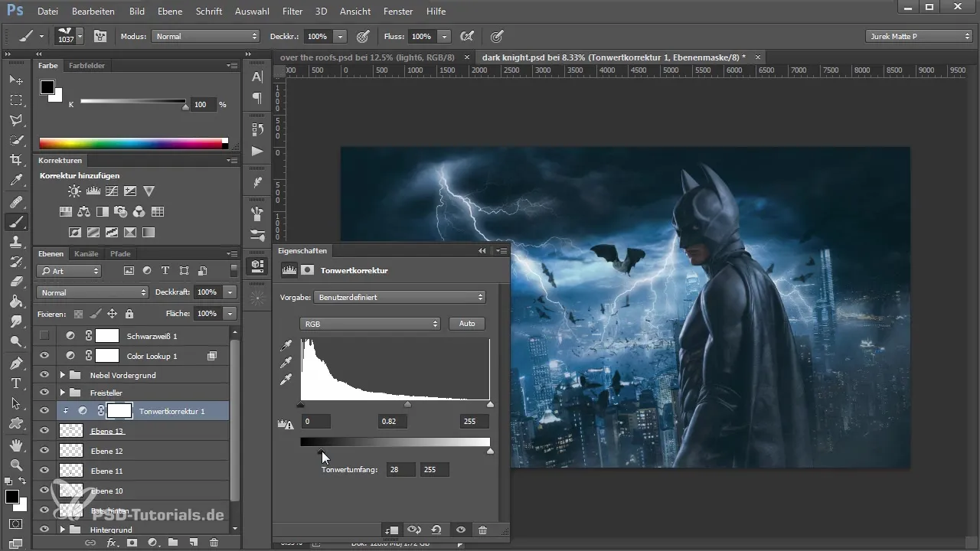Expand the Freisteller group
This screenshot has height=551, width=980.
click(63, 393)
